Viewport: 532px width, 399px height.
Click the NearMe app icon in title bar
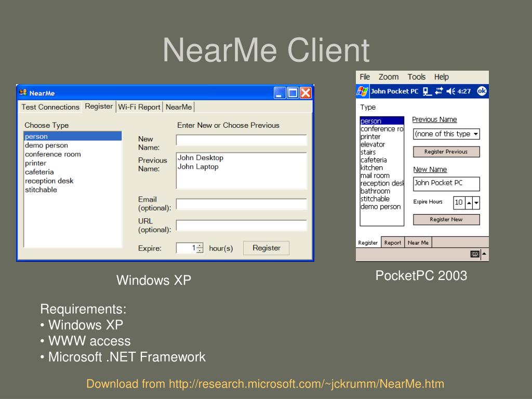[23, 92]
